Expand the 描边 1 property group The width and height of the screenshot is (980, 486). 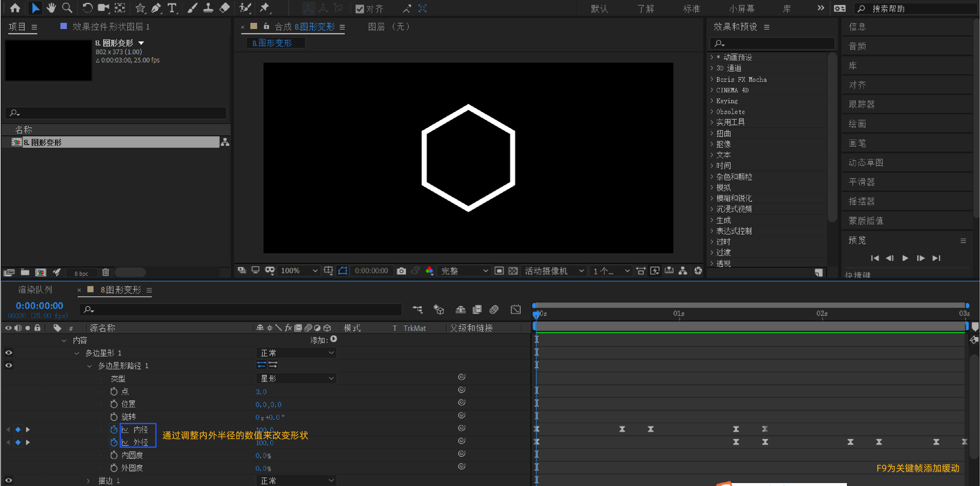88,481
